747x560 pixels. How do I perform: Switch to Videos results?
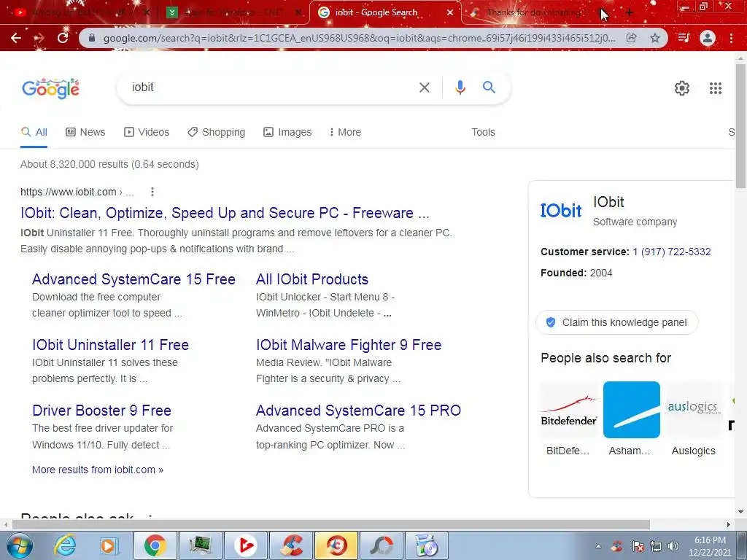(x=147, y=133)
